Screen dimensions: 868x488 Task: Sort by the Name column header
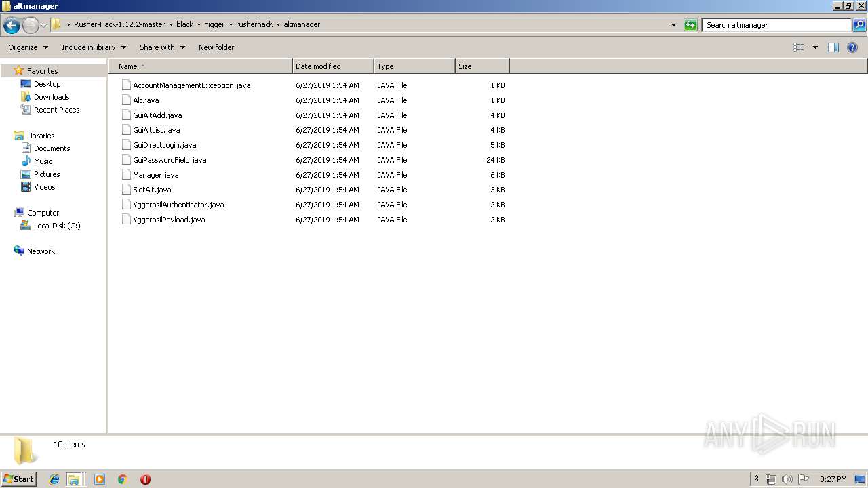click(201, 66)
